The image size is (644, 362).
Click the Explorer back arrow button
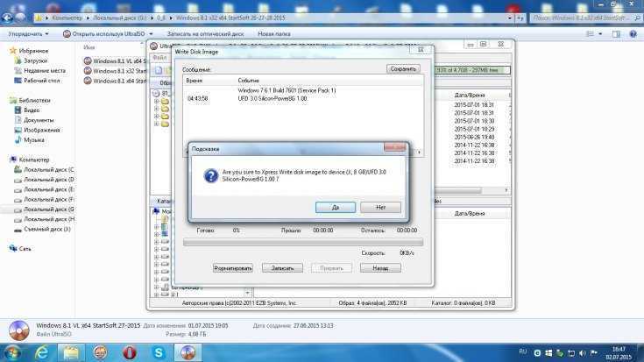pos(7,18)
